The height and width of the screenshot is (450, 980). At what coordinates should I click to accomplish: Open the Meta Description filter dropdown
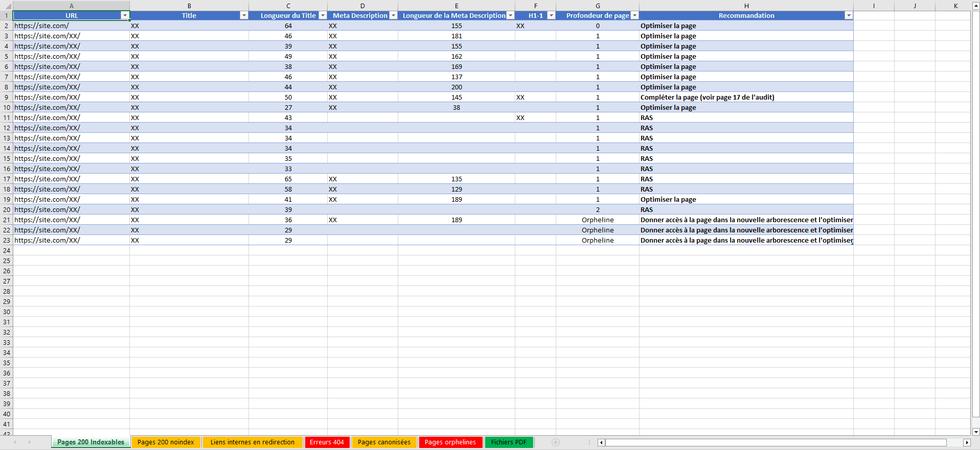pos(393,15)
